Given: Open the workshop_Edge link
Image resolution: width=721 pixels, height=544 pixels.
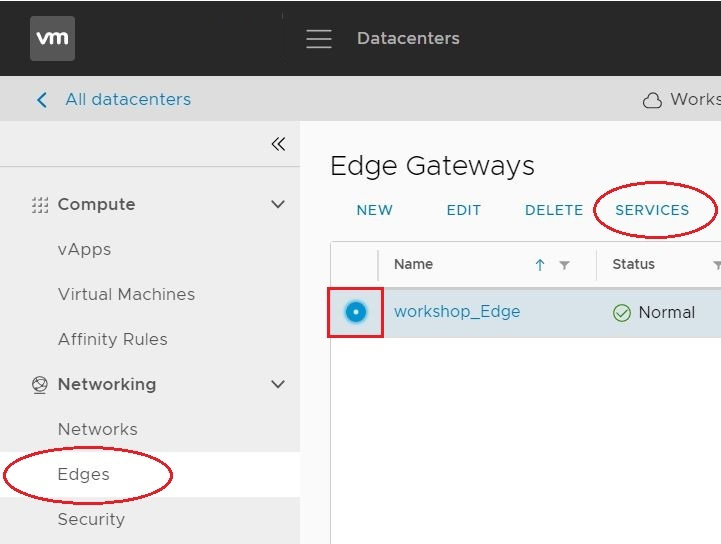Looking at the screenshot, I should point(457,312).
